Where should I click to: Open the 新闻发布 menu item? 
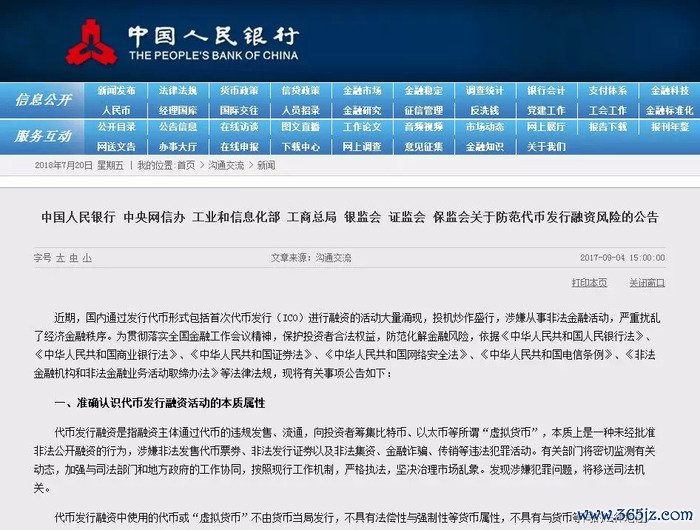click(x=116, y=91)
